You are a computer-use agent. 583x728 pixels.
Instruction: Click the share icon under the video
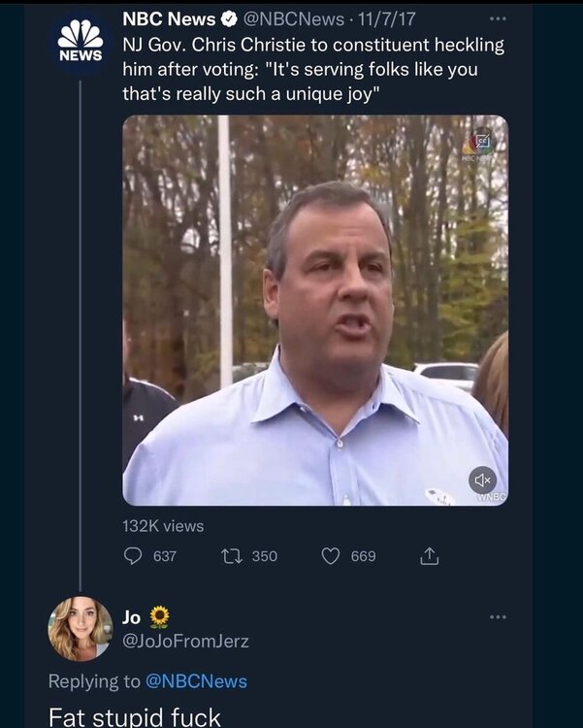pyautogui.click(x=429, y=556)
